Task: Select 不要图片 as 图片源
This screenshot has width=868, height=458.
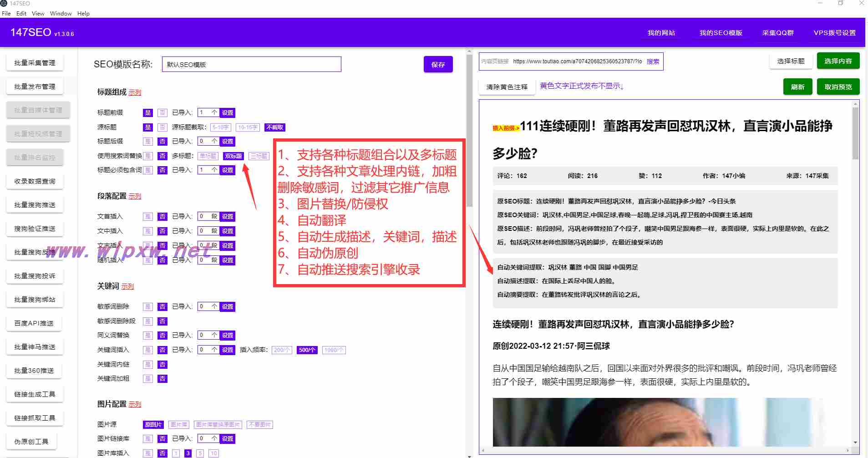Action: point(260,425)
